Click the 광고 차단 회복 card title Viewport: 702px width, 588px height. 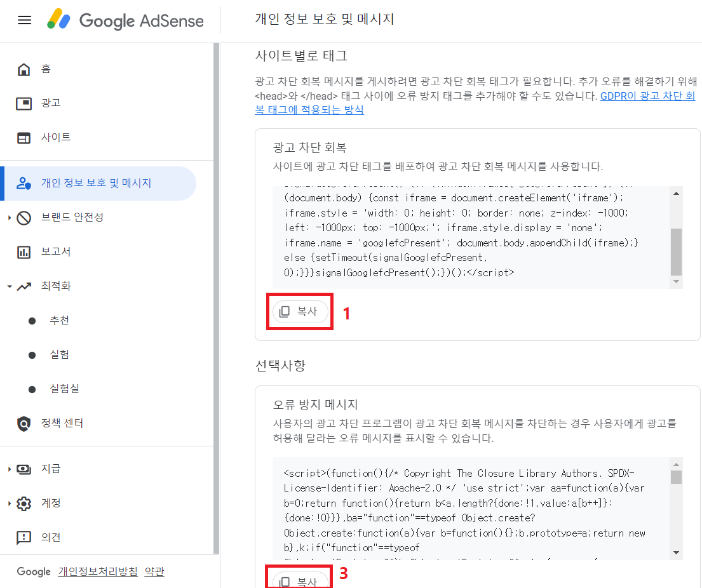310,147
